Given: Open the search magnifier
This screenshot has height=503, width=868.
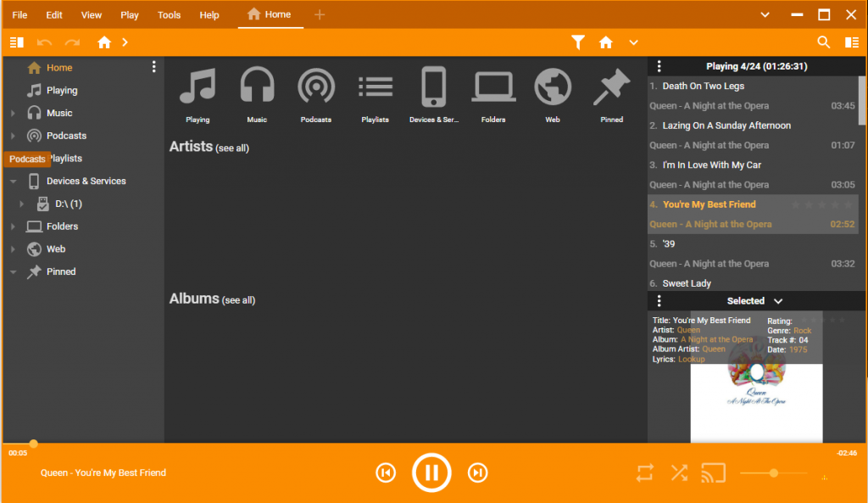Looking at the screenshot, I should click(x=824, y=42).
